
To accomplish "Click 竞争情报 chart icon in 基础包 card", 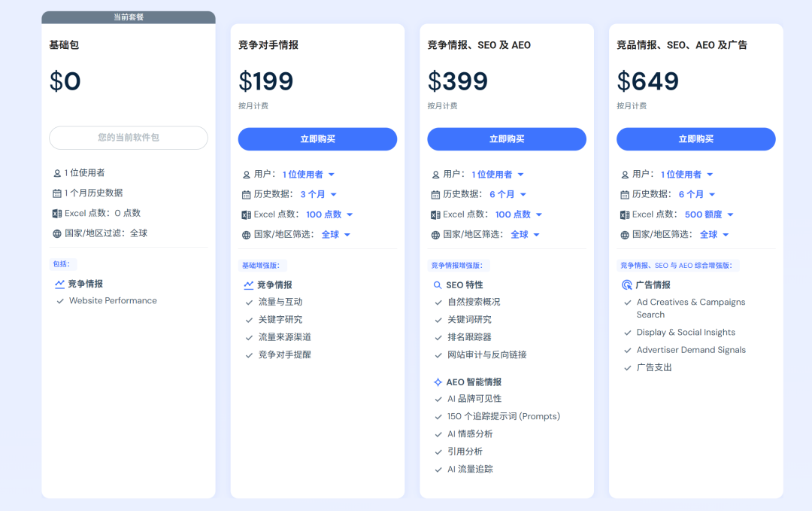I will pyautogui.click(x=59, y=284).
